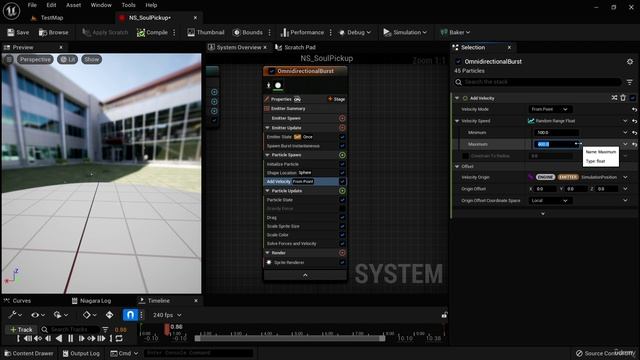Viewport: 640px width, 360px height.
Task: Open the Content Drawer
Action: point(29,353)
